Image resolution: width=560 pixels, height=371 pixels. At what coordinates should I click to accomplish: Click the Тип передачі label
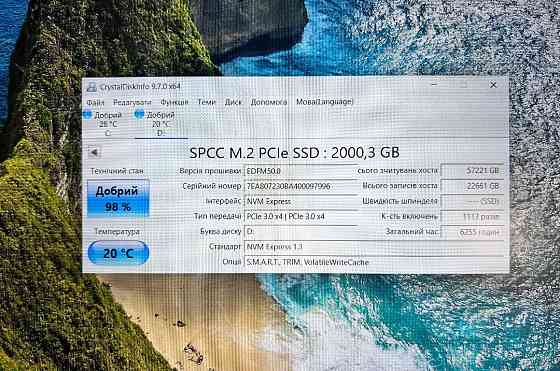218,216
